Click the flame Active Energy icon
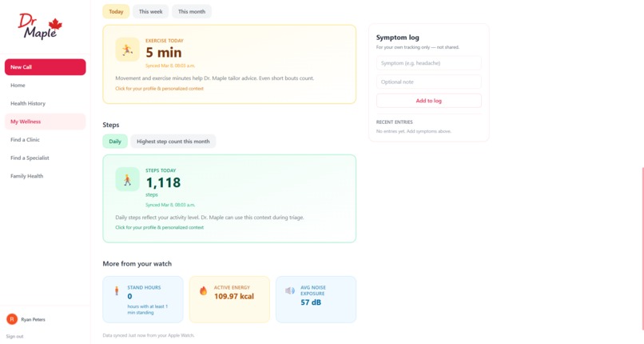This screenshot has height=344, width=644. coord(203,290)
